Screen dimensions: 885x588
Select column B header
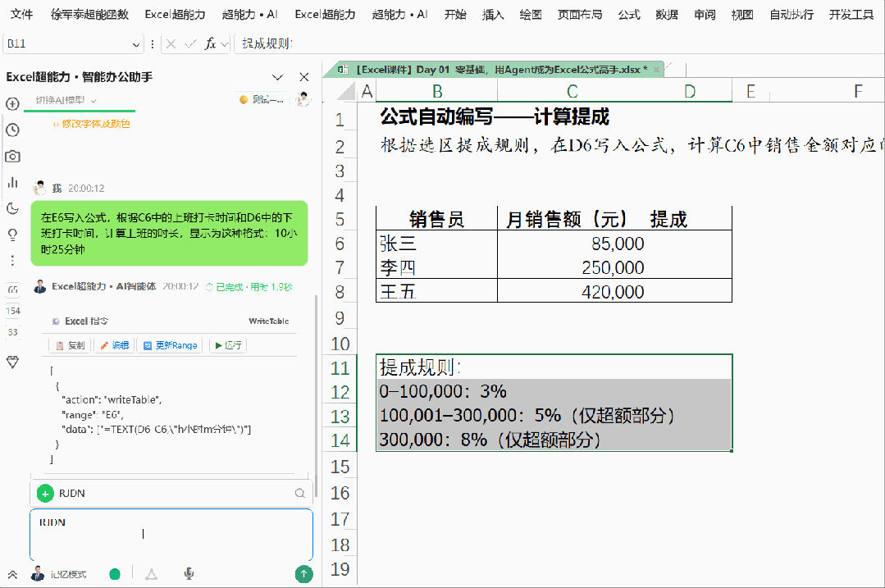(437, 91)
